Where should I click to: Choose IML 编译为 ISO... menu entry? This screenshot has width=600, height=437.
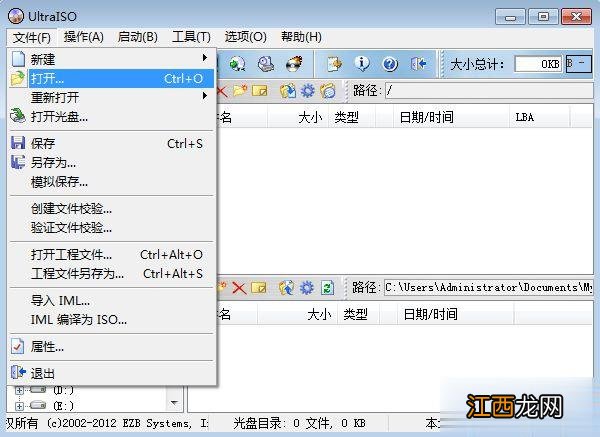tap(112, 320)
